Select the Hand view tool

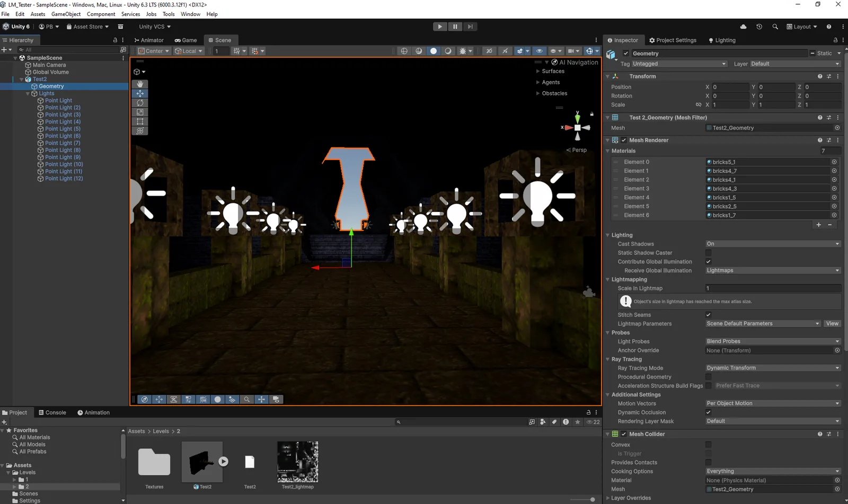(x=140, y=84)
